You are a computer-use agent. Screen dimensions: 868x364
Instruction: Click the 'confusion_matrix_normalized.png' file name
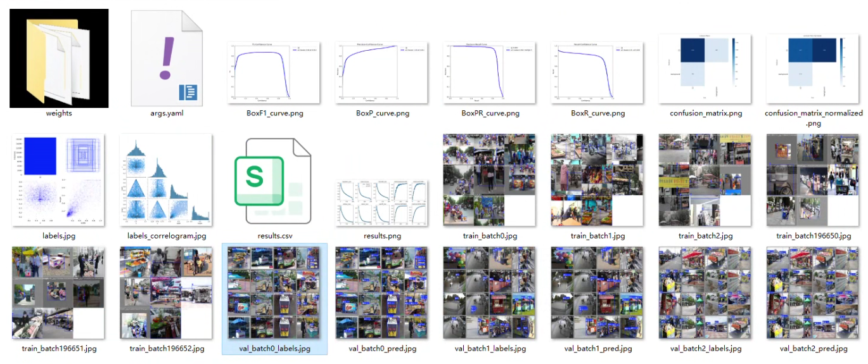(814, 118)
